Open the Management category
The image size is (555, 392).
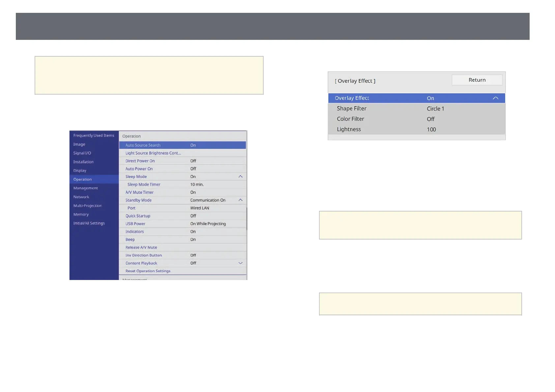[x=94, y=188]
